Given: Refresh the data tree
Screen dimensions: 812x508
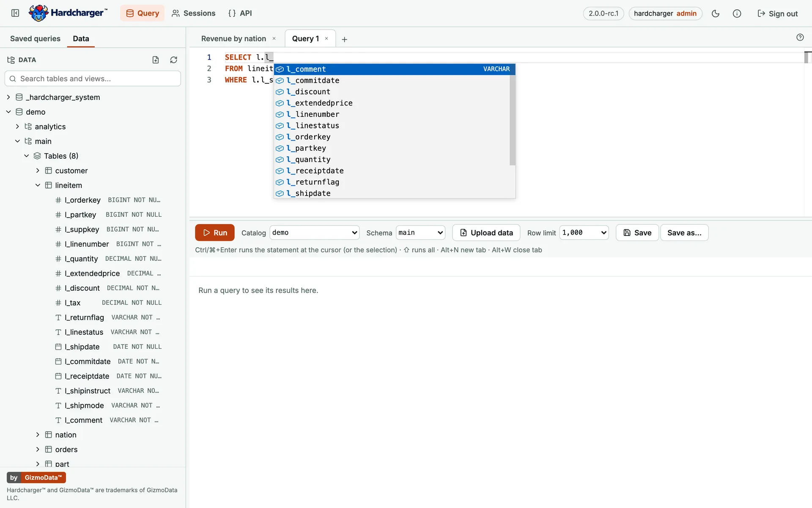Looking at the screenshot, I should pyautogui.click(x=173, y=60).
